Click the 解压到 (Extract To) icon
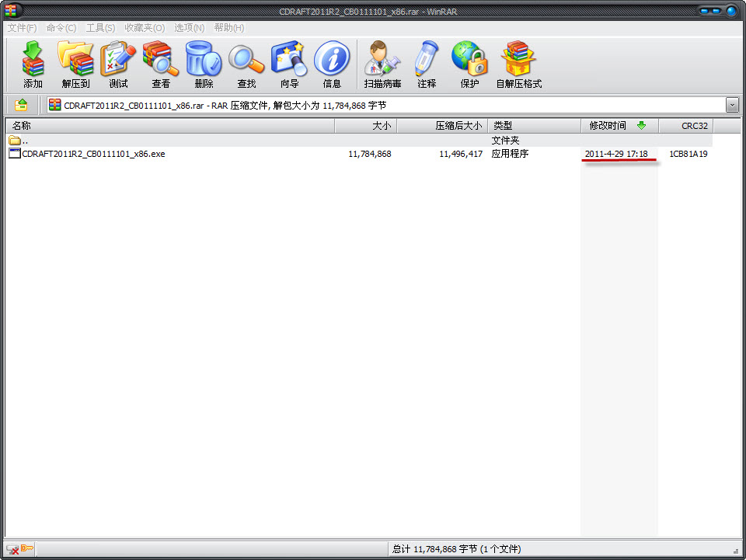746x560 pixels. [75, 64]
